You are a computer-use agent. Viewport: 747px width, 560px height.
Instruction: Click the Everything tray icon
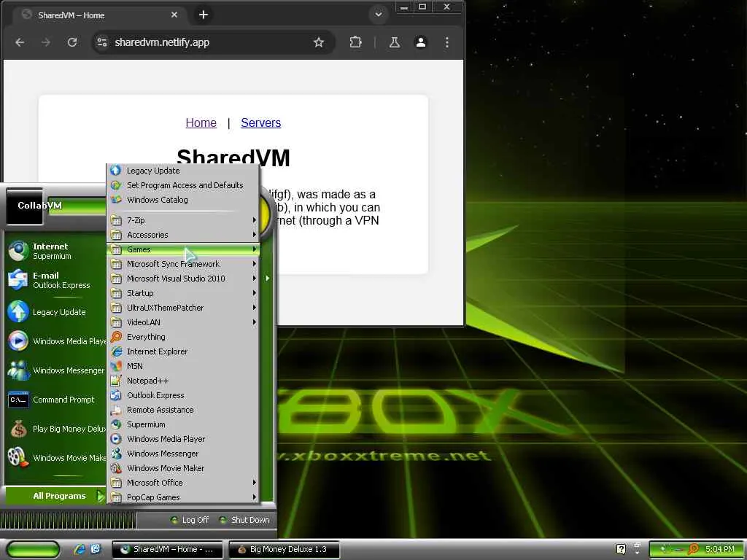click(x=693, y=550)
